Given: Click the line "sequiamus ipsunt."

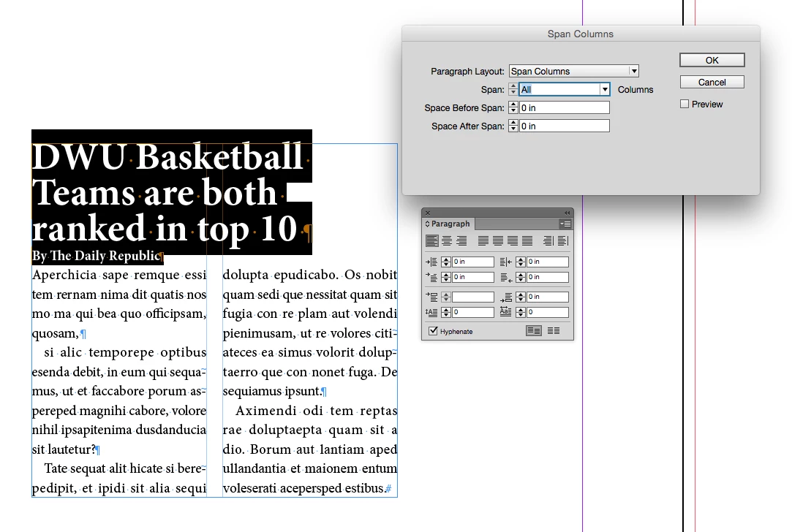Looking at the screenshot, I should coord(272,391).
